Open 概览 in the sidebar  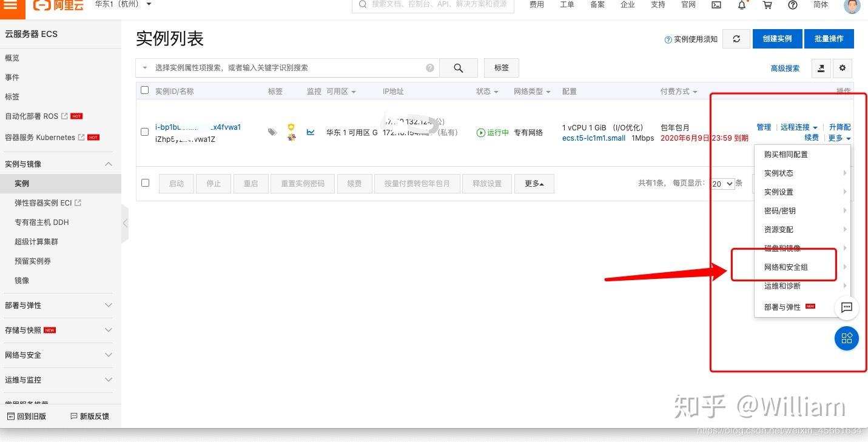coord(12,58)
